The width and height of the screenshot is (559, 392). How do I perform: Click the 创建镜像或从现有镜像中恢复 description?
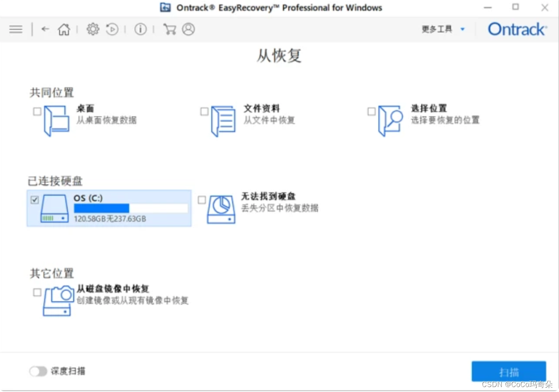point(132,301)
